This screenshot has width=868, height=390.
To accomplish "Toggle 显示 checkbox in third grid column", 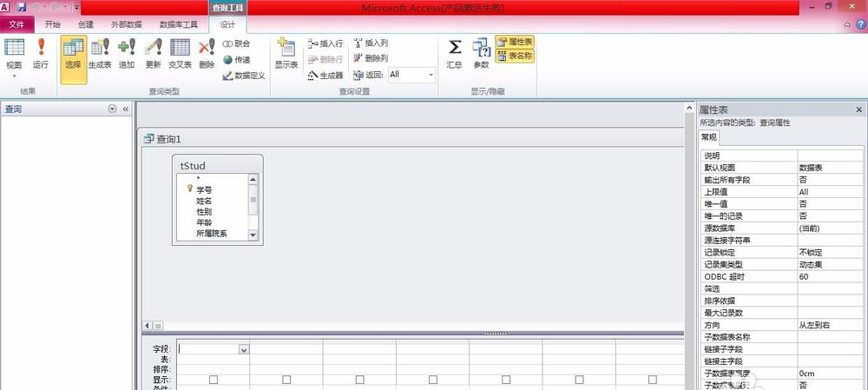I will (x=360, y=380).
